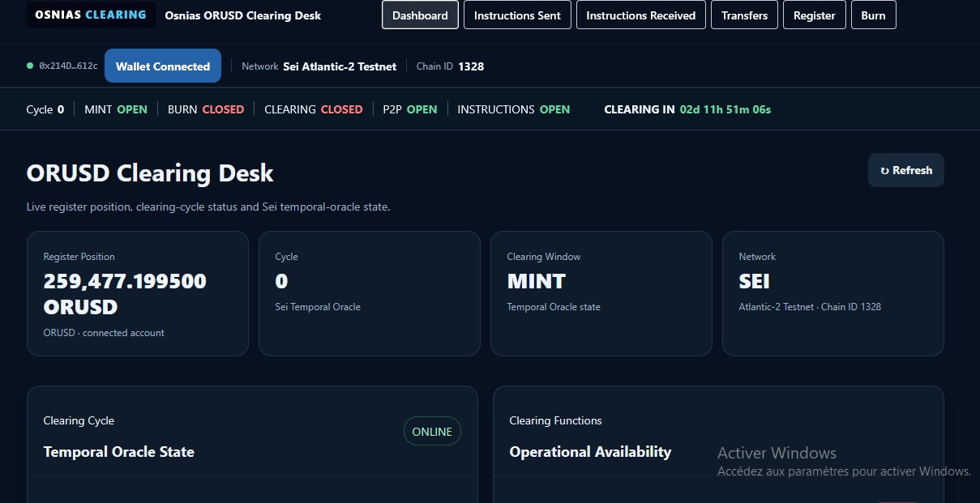This screenshot has width=980, height=503.
Task: Click the Register Position card label
Action: pyautogui.click(x=79, y=257)
